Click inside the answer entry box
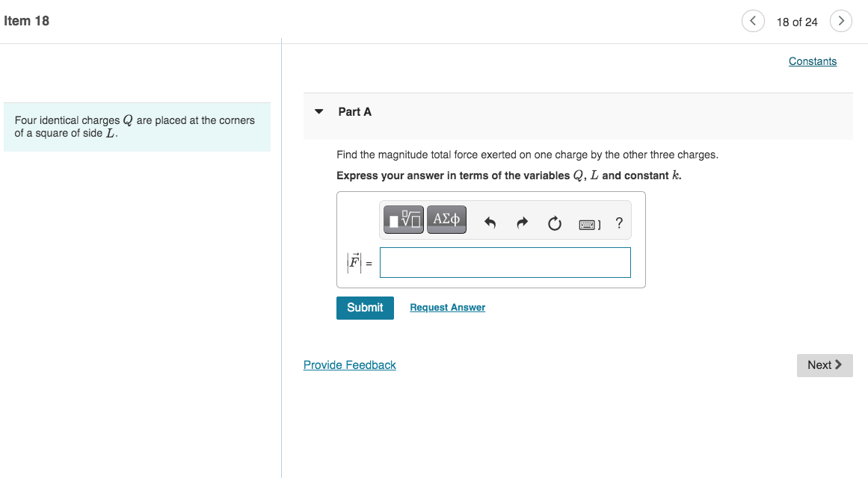Viewport: 868px width, 478px height. pyautogui.click(x=505, y=262)
